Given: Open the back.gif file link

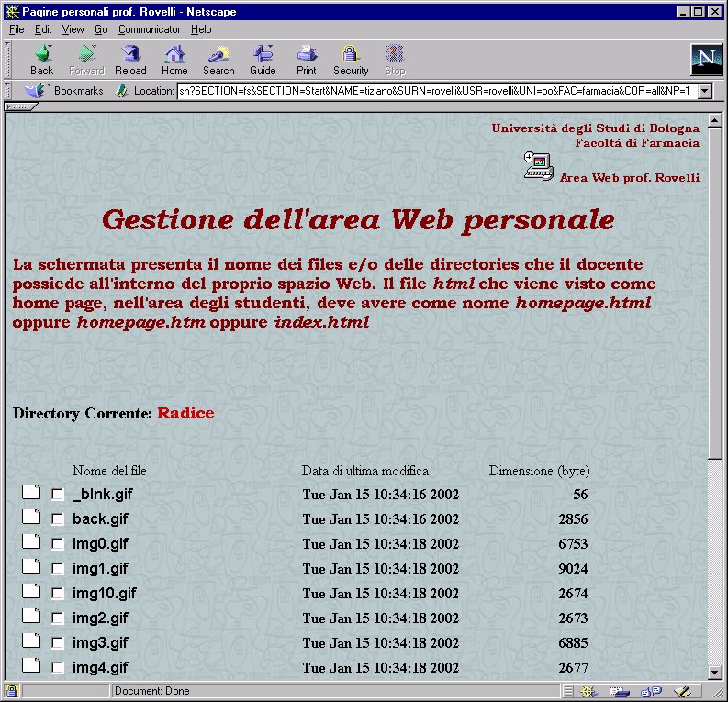Looking at the screenshot, I should pyautogui.click(x=100, y=518).
